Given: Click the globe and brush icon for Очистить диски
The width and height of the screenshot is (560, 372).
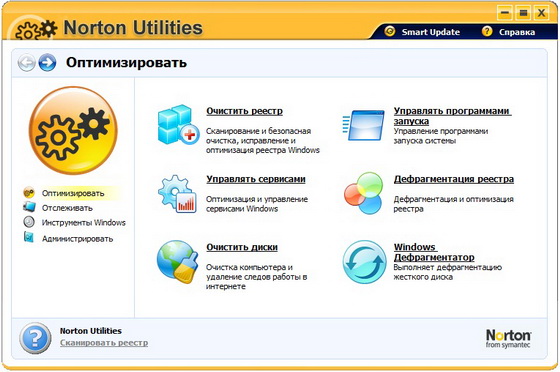Looking at the screenshot, I should pos(178,262).
